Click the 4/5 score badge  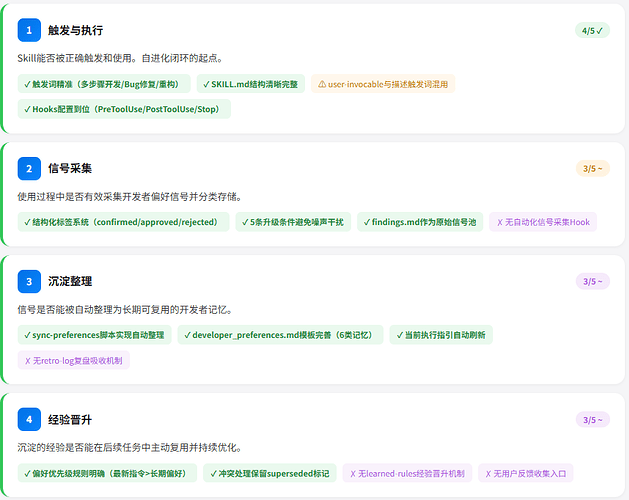click(x=592, y=30)
